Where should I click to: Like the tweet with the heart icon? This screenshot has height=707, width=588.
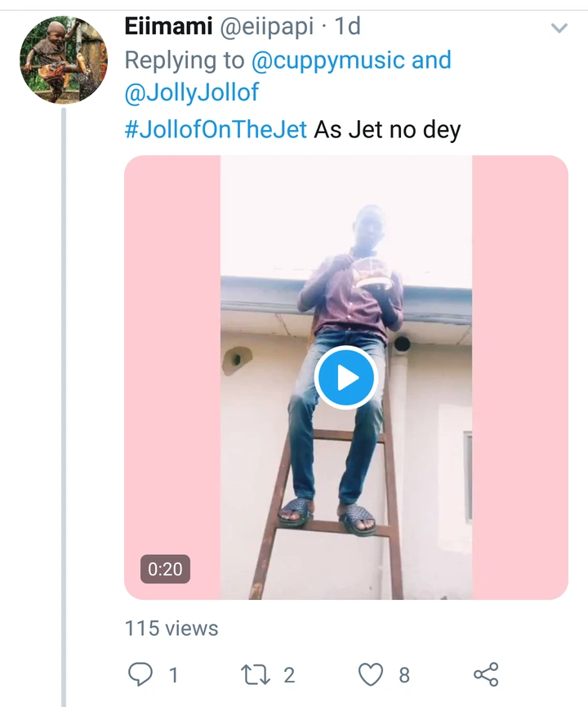(372, 674)
